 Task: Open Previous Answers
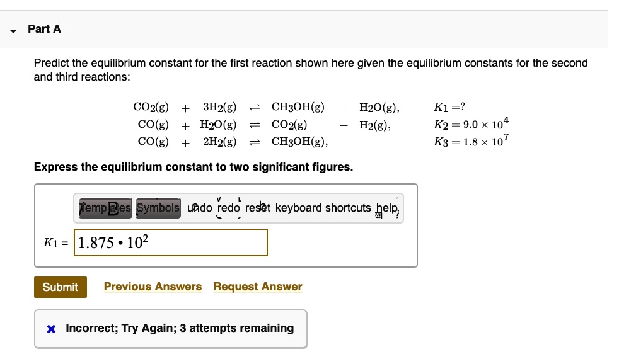153,287
